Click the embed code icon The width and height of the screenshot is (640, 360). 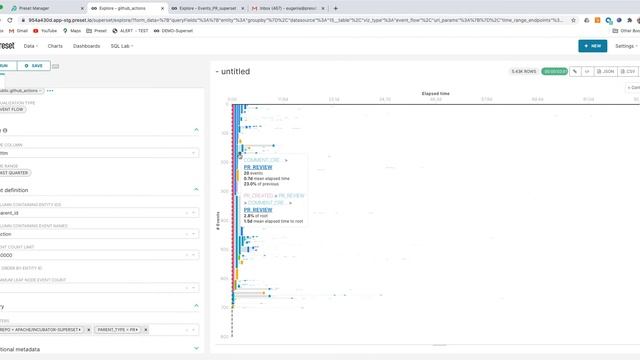coord(587,71)
